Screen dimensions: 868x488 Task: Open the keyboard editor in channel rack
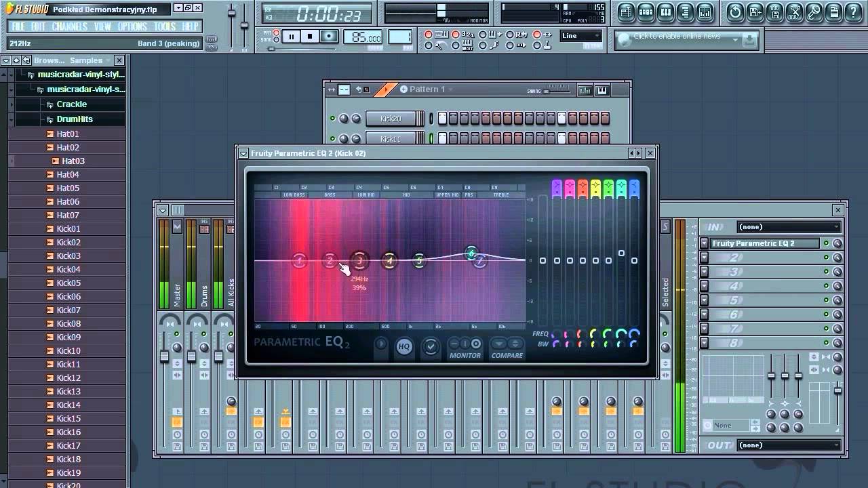pyautogui.click(x=601, y=89)
